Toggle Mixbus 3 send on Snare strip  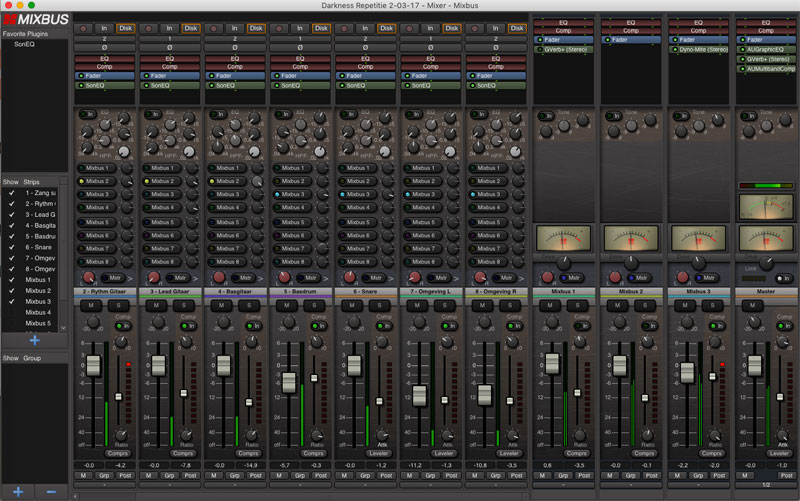tap(356, 194)
